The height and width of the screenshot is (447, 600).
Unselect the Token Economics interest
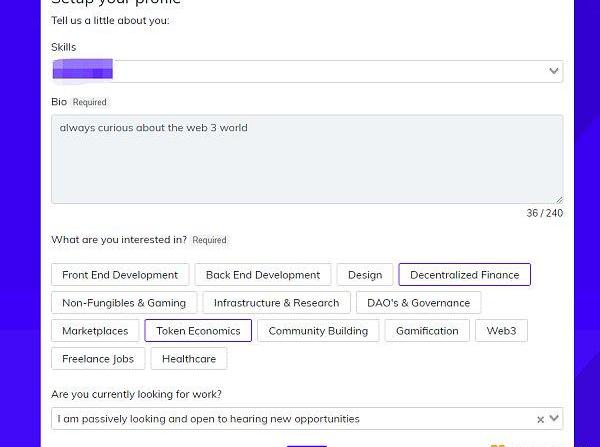(x=198, y=331)
